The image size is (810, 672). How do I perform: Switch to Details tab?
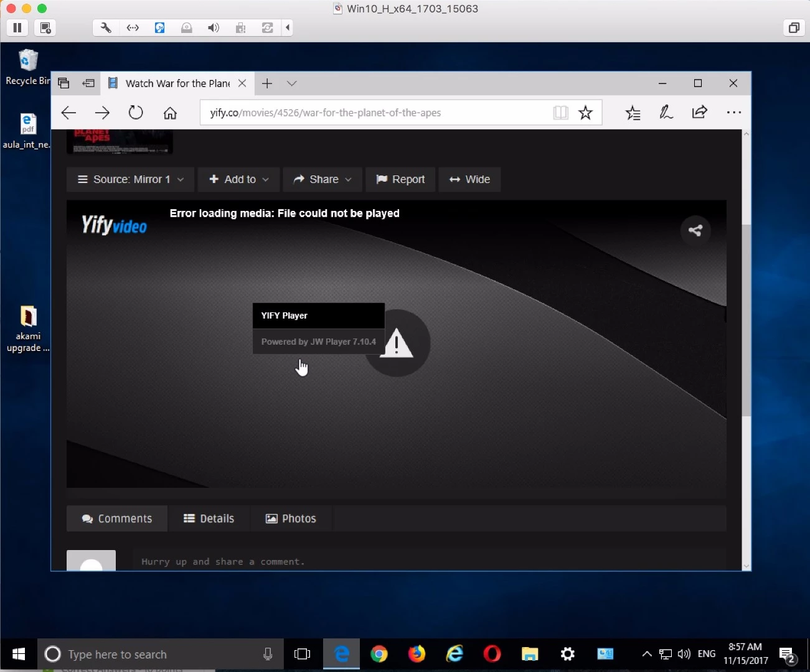click(209, 518)
